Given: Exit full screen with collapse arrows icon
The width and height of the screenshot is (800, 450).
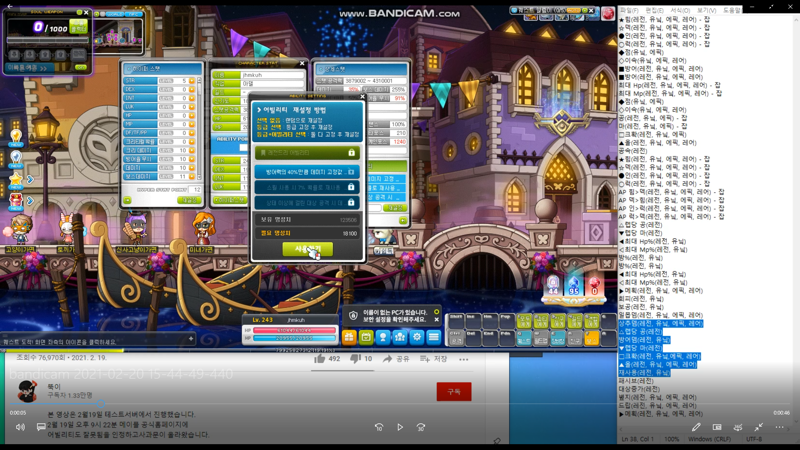Looking at the screenshot, I should coord(759,427).
